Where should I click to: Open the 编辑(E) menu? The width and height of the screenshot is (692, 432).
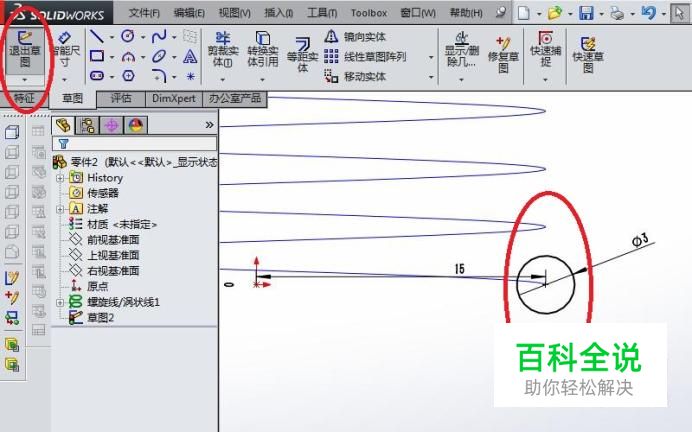189,13
